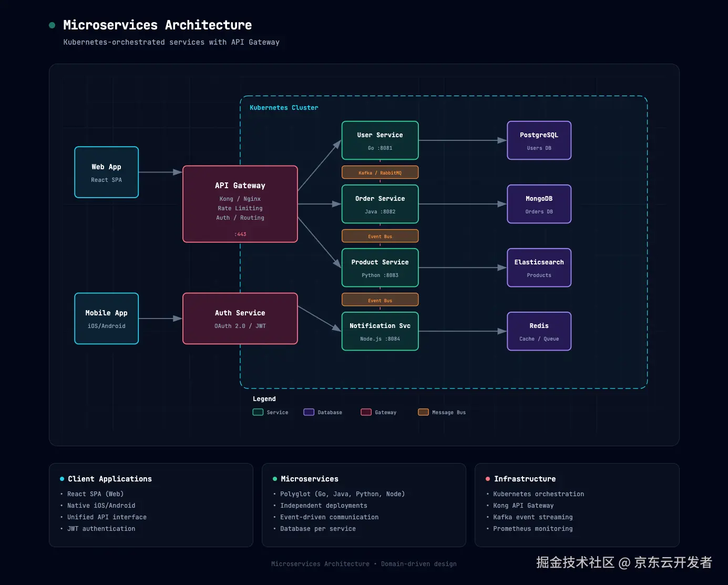728x585 pixels.
Task: Select the Order Service Java node
Action: (380, 204)
